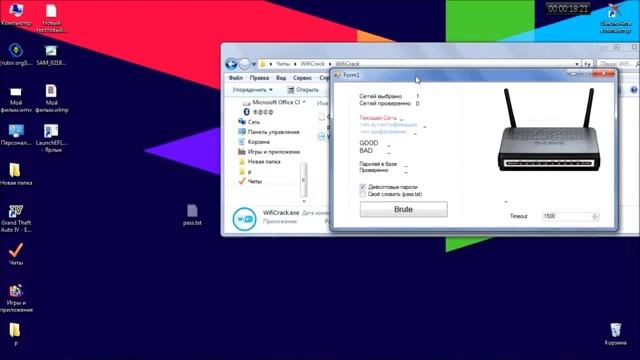Open the Правка menu in Explorer
This screenshot has height=360, width=640.
pos(259,78)
